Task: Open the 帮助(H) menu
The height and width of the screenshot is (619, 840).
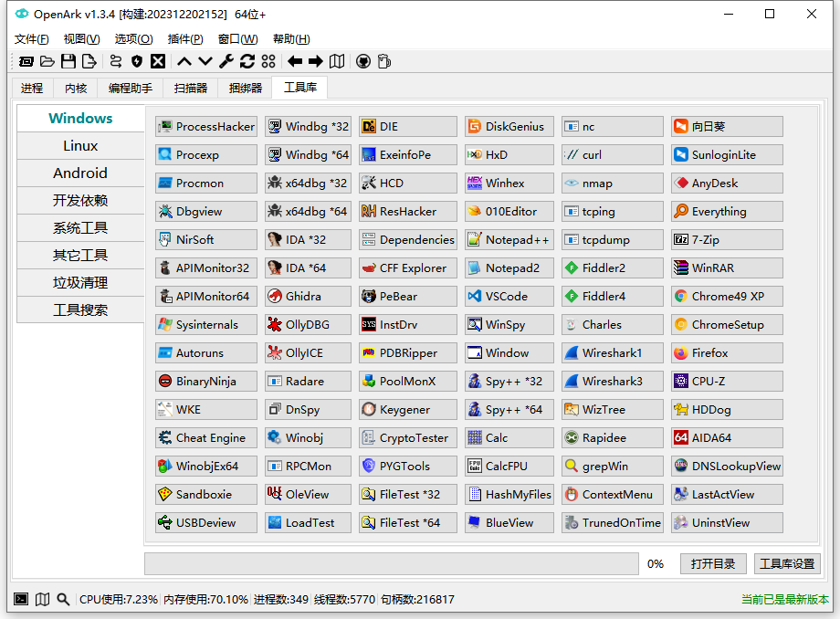Action: coord(291,39)
